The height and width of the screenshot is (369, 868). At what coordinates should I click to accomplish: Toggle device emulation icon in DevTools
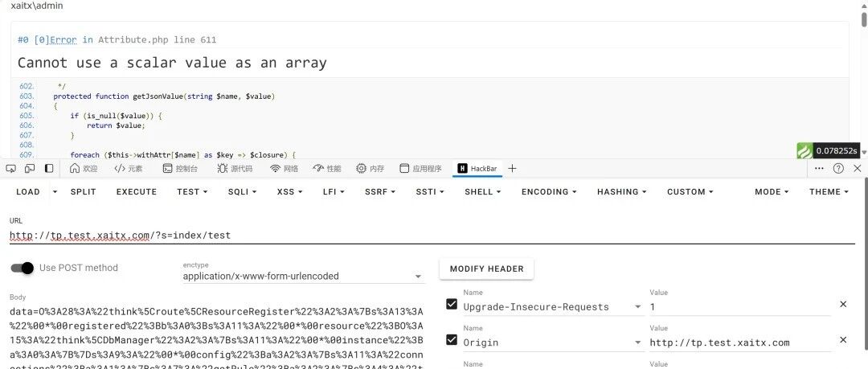click(30, 169)
